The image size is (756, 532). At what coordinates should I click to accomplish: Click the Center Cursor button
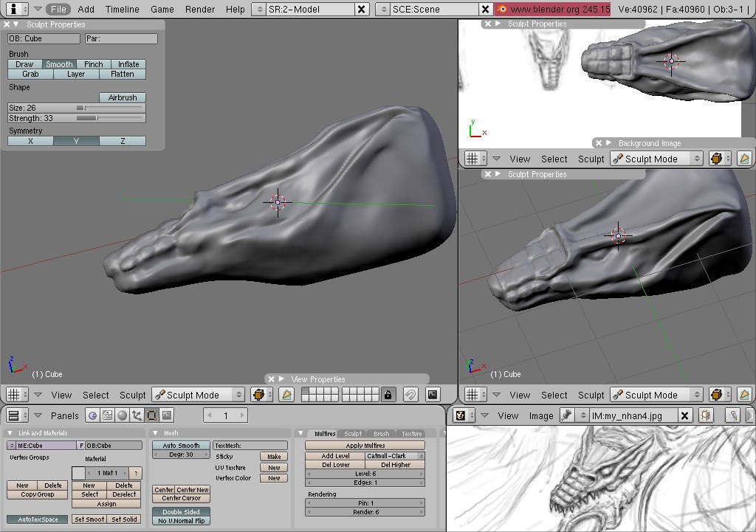tap(181, 498)
